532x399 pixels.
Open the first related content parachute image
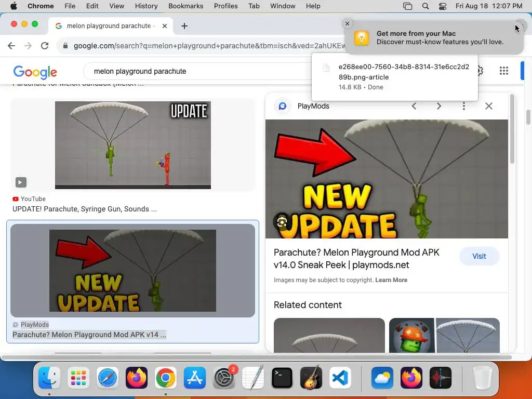point(329,335)
